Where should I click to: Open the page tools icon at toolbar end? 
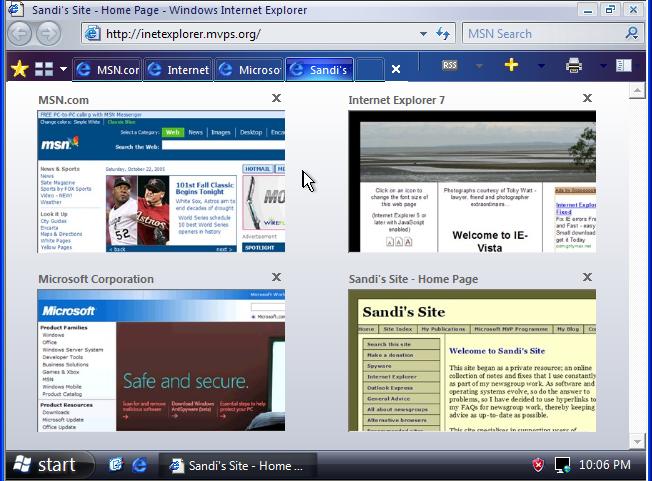623,65
